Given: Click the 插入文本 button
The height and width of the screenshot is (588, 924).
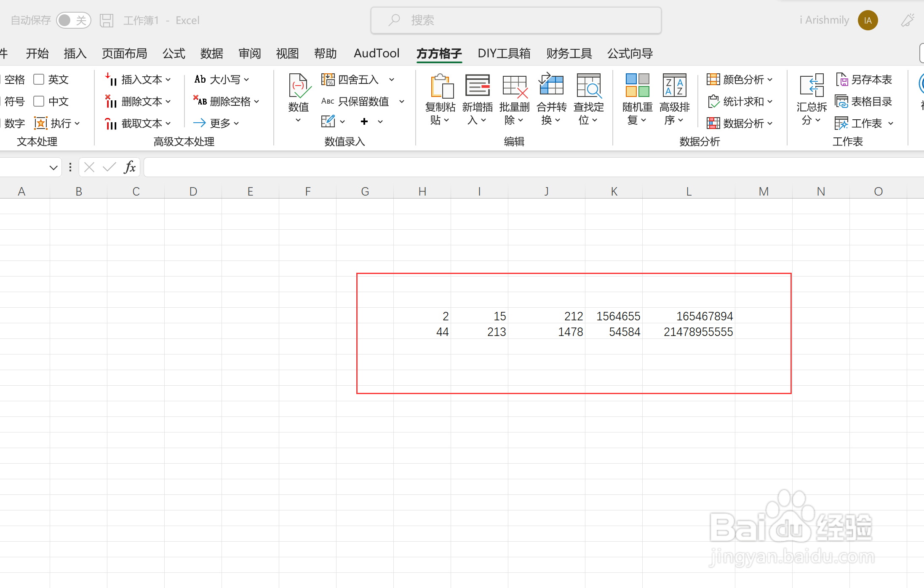Looking at the screenshot, I should [138, 79].
